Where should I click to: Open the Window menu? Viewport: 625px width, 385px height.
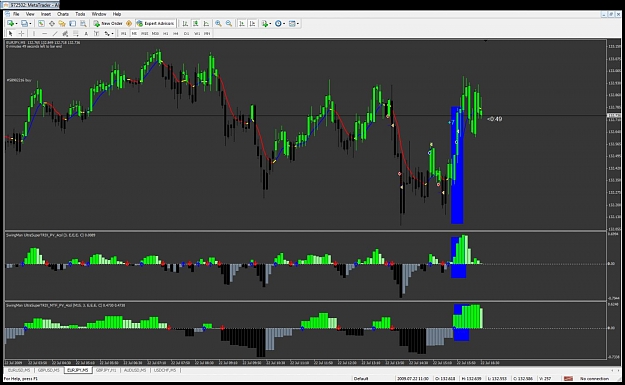[x=99, y=14]
